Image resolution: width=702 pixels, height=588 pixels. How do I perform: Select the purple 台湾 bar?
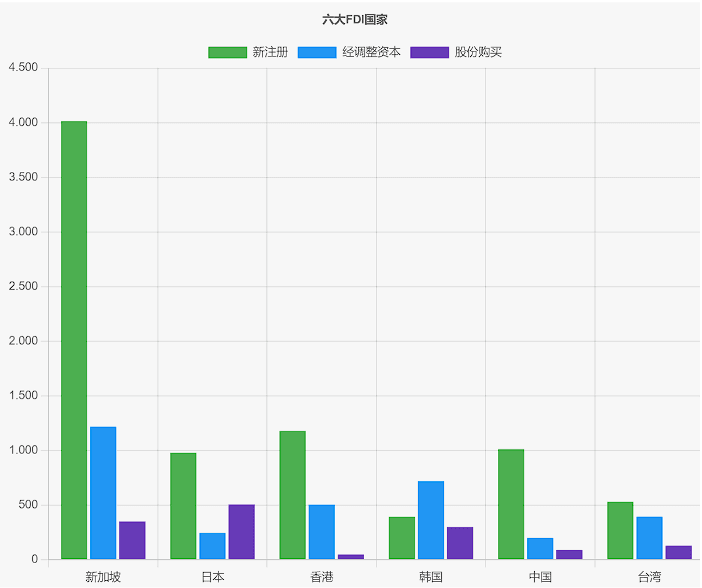pyautogui.click(x=679, y=552)
